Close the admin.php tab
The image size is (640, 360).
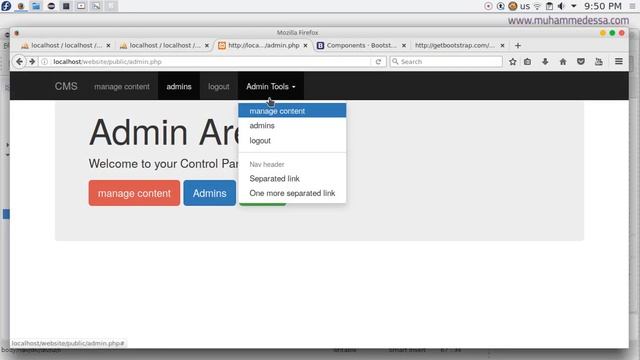305,45
